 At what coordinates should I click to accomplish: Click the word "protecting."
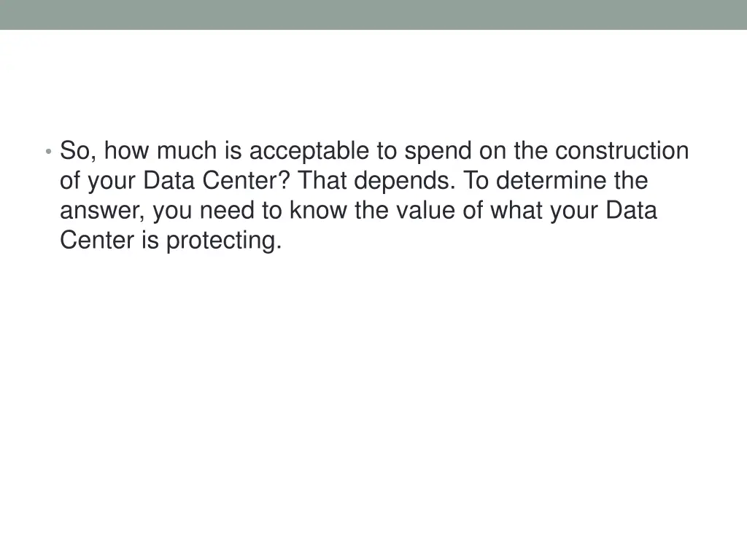pos(224,241)
